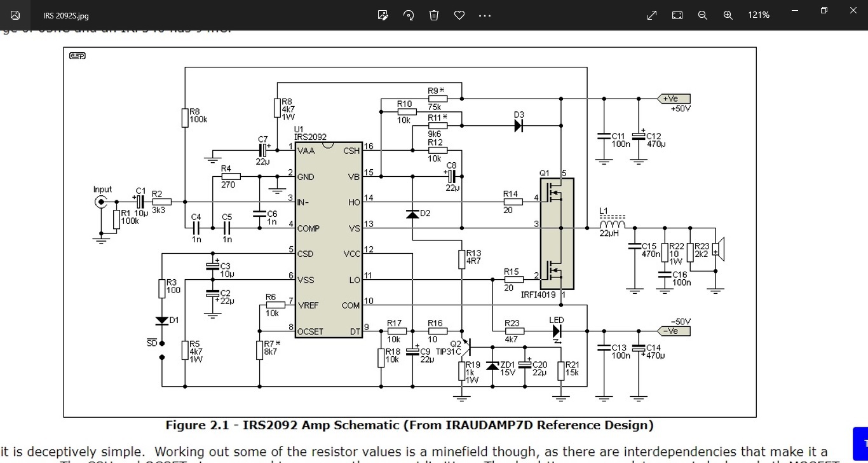Zoom out with the minus magnifier
Screen dimensions: 868x463
[703, 15]
